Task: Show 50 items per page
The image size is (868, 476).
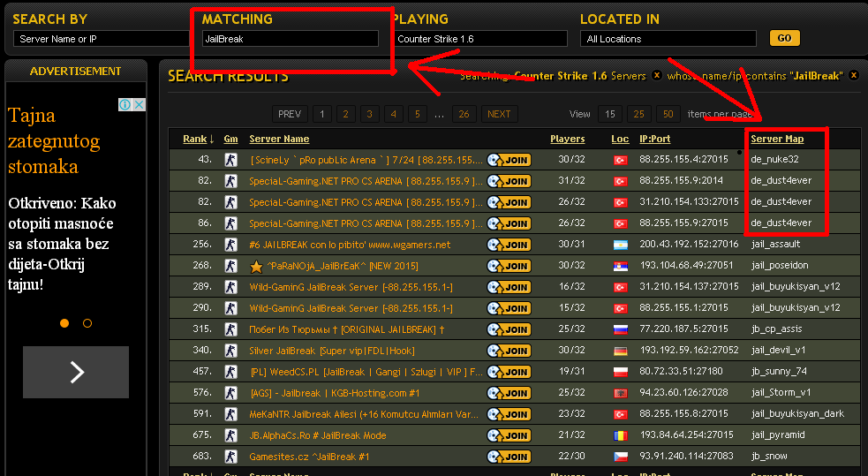Action: click(x=667, y=114)
